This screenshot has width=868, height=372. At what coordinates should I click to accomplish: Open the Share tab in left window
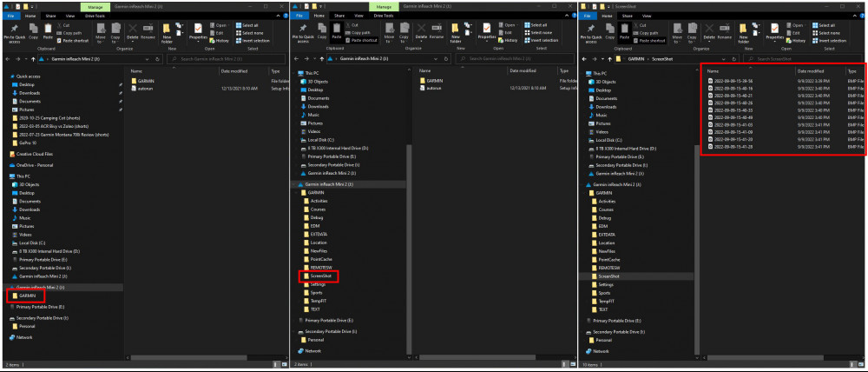click(x=50, y=16)
